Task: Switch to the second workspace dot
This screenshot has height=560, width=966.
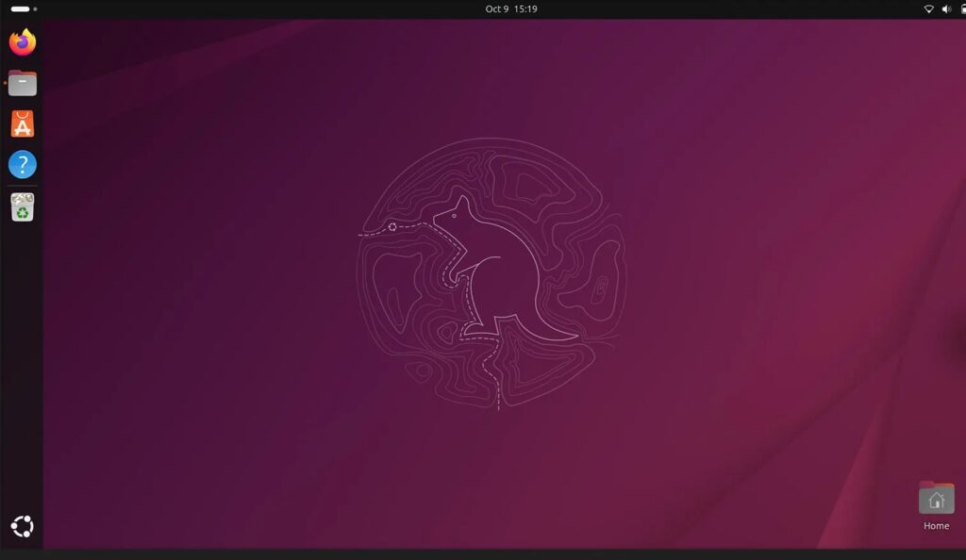Action: tap(36, 9)
